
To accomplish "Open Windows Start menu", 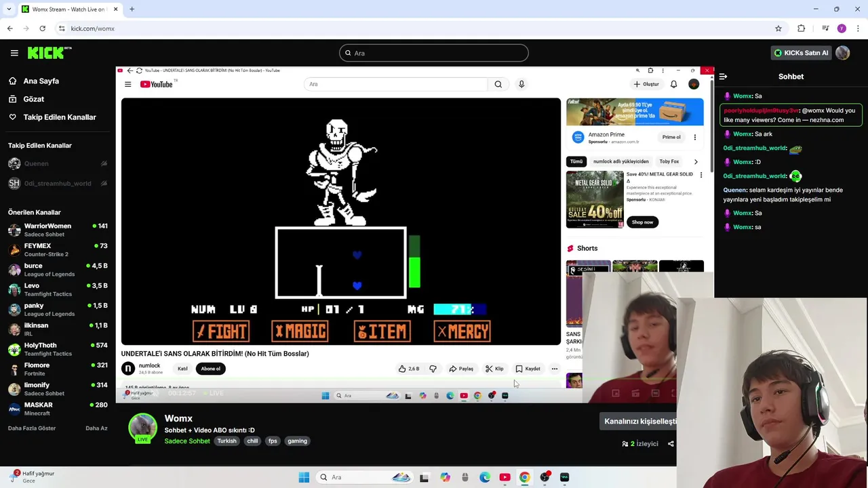I will (x=304, y=477).
